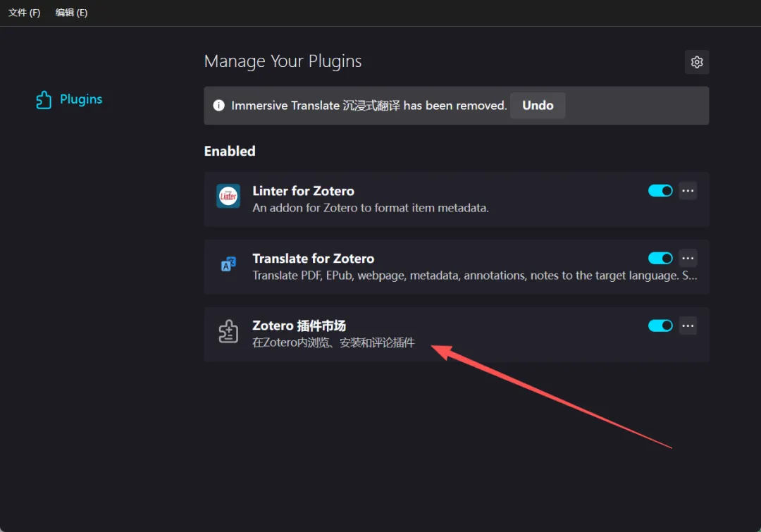Click the Plugins puzzle-piece sidebar icon

pos(44,99)
